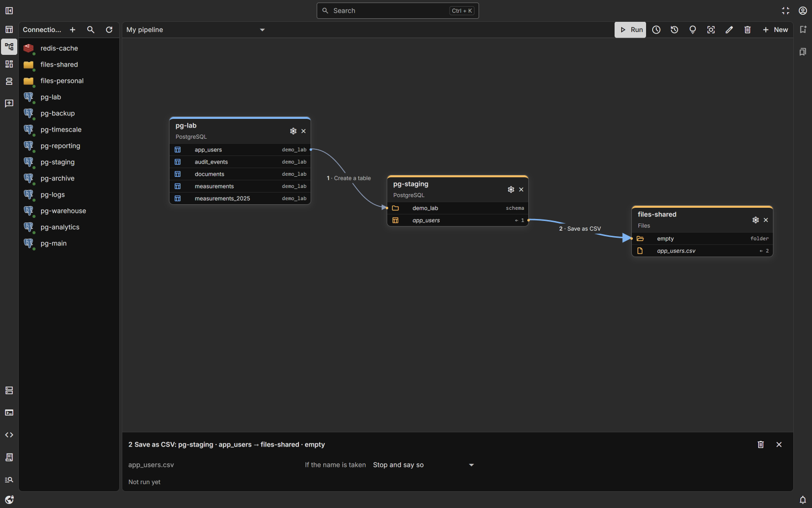Delete the Save as CSV step
The width and height of the screenshot is (812, 508).
761,444
